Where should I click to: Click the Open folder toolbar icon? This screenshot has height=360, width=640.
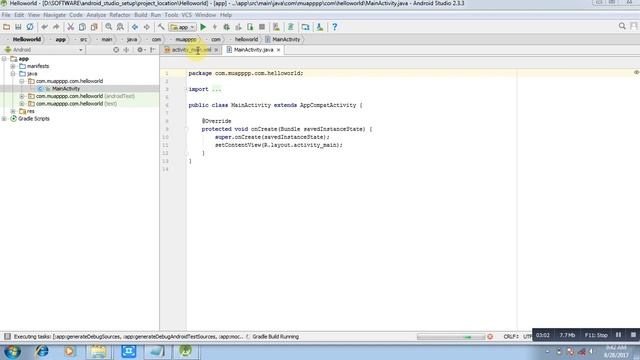pyautogui.click(x=7, y=27)
